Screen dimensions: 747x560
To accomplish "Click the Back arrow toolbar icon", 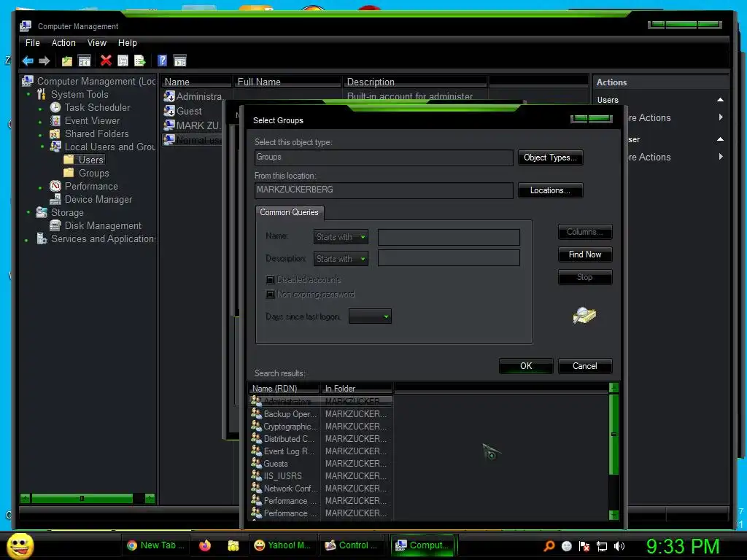I will click(28, 61).
